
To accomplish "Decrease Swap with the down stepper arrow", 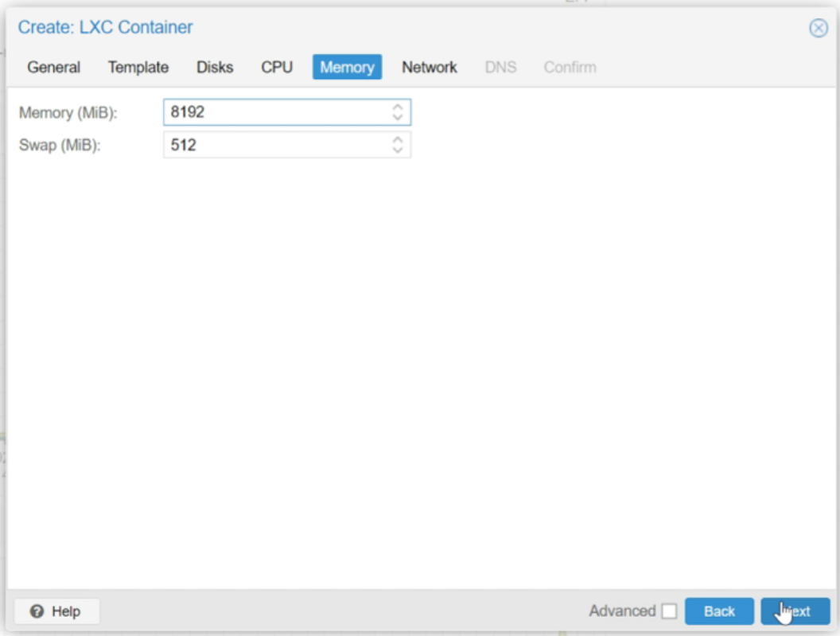I will [399, 148].
